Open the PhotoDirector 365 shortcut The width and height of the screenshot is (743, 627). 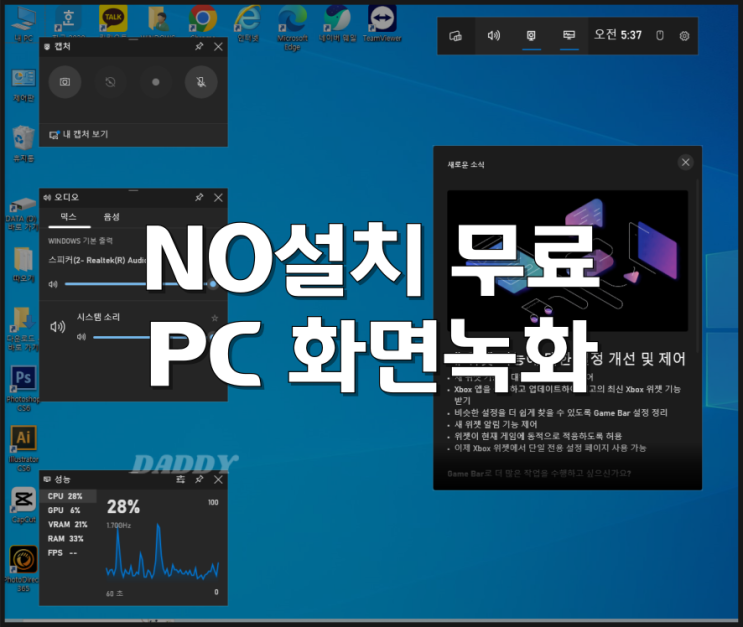tap(23, 569)
